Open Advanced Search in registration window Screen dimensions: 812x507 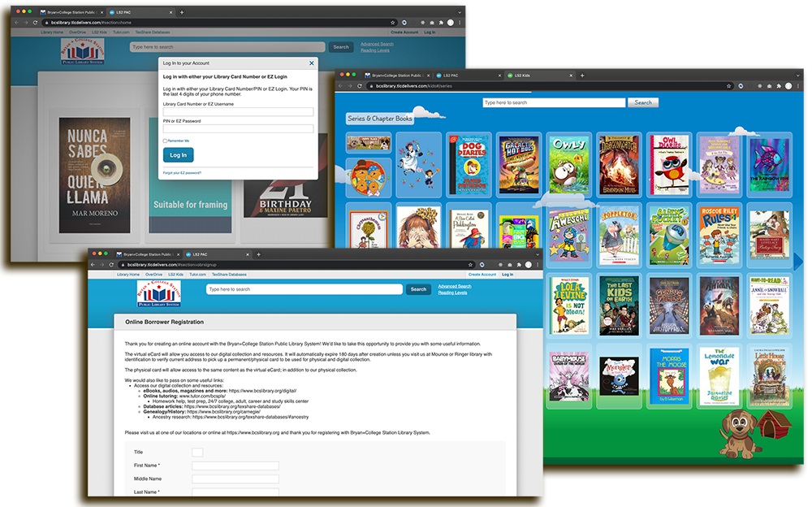point(455,286)
